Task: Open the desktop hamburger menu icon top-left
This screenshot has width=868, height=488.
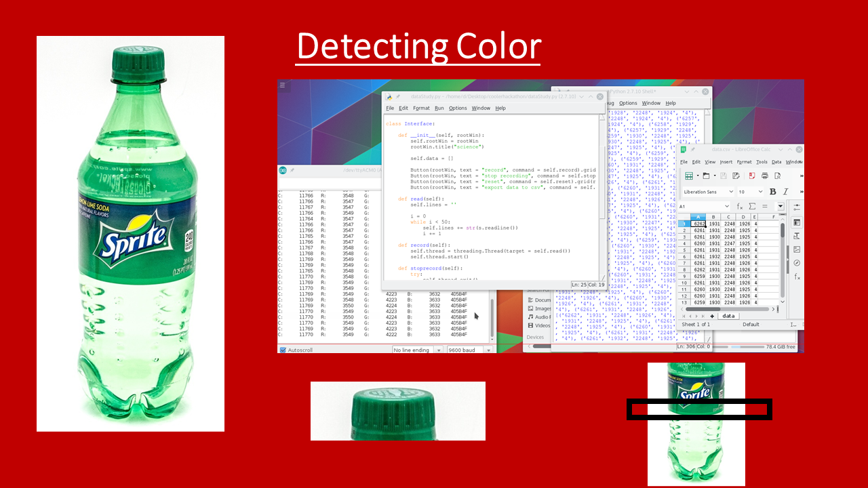Action: coord(282,85)
